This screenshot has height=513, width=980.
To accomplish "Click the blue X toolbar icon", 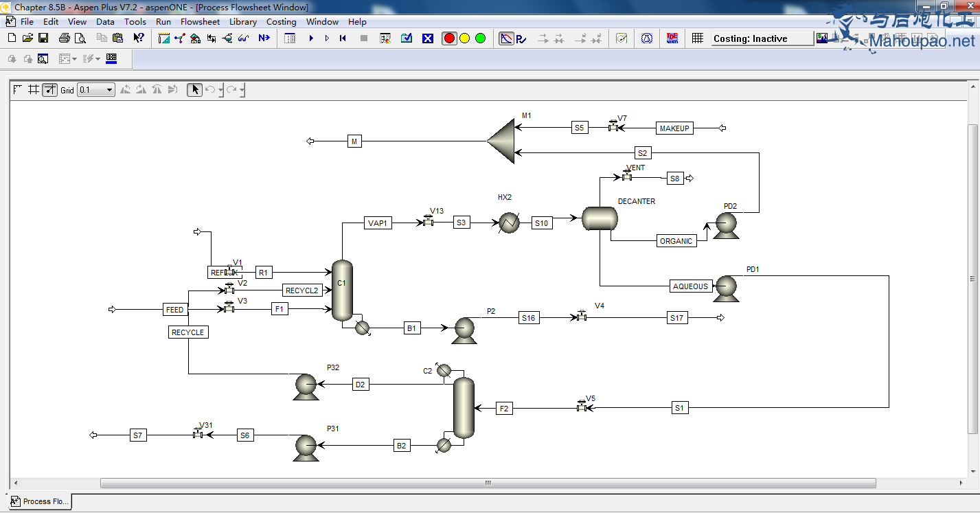I will click(x=428, y=38).
